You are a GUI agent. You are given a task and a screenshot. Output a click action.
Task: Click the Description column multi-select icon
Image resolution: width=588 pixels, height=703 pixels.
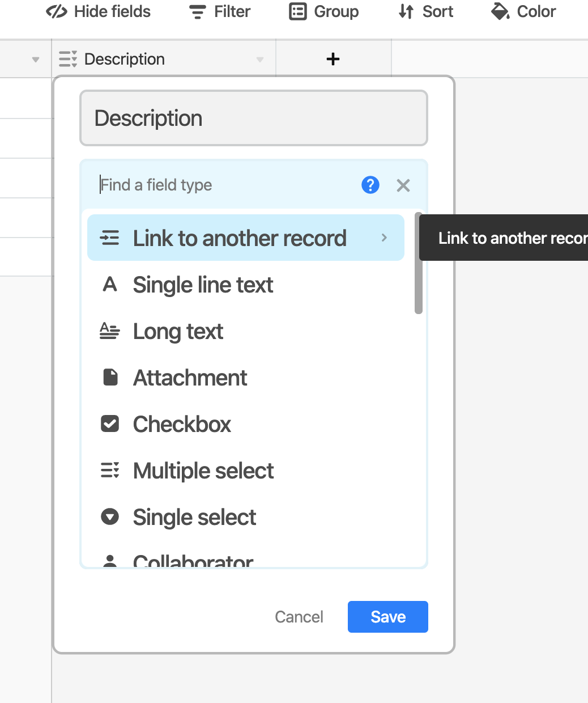click(68, 59)
